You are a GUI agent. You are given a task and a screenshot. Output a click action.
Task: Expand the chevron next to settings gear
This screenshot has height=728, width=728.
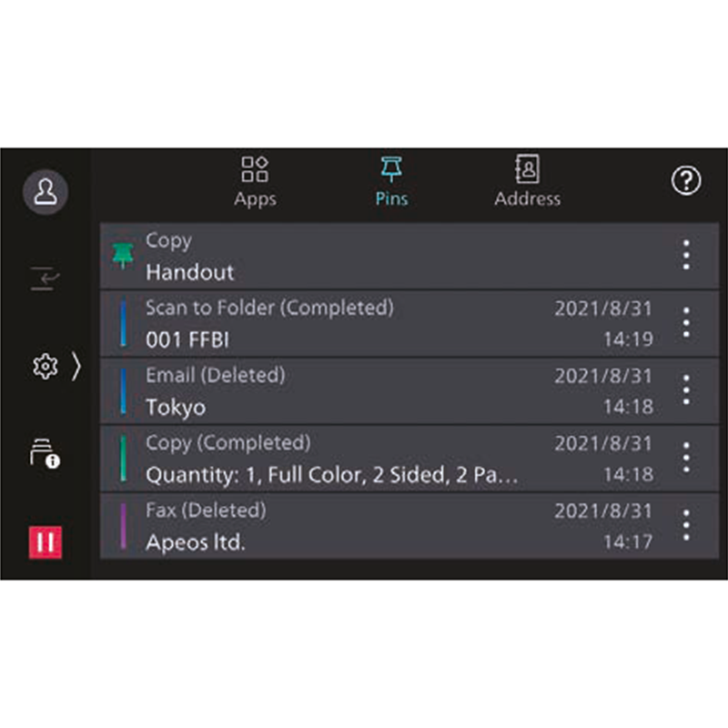point(76,367)
